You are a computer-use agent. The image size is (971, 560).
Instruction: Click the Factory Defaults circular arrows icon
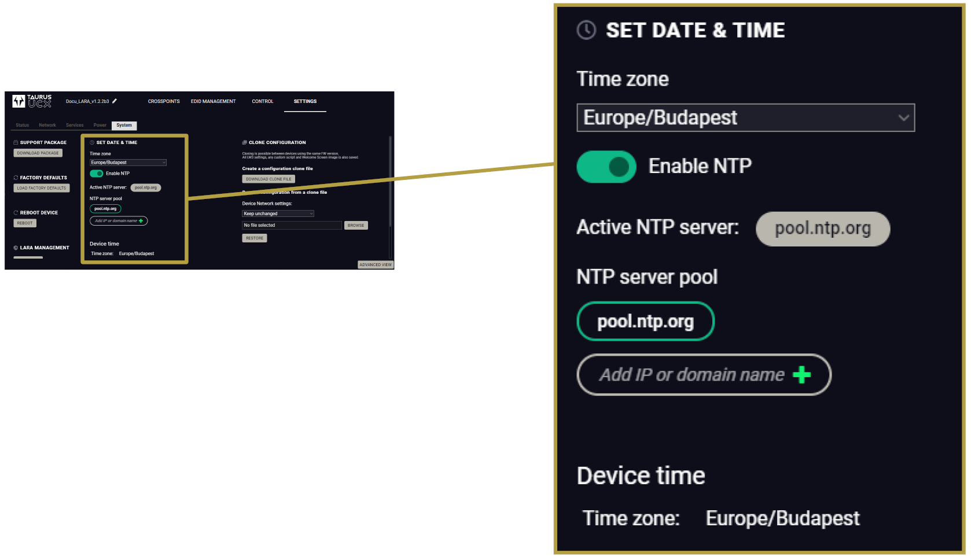coord(16,178)
